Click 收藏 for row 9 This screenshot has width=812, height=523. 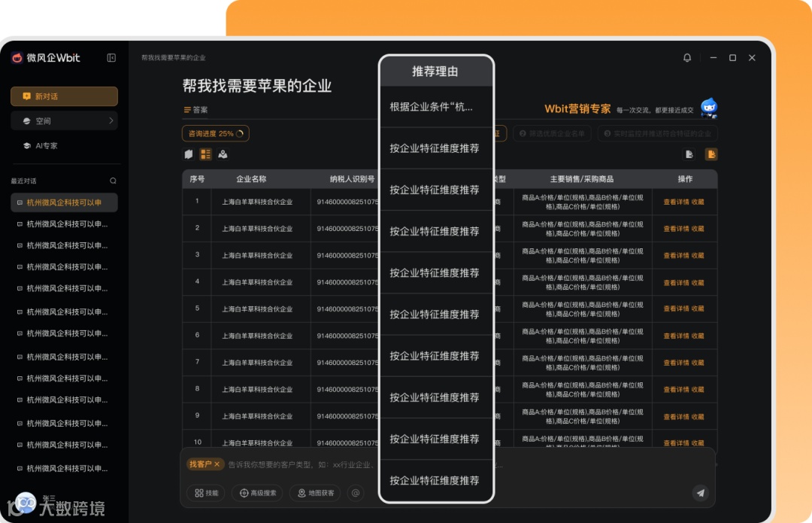click(x=698, y=417)
